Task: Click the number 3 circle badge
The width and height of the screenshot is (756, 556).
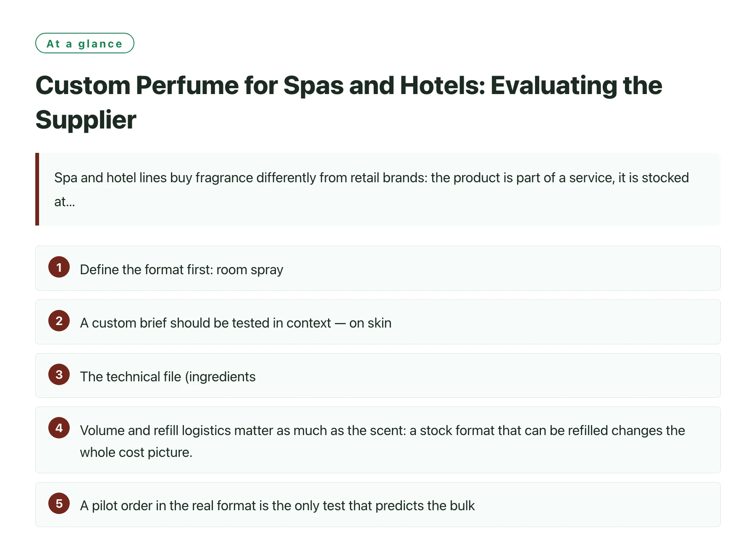Action: (x=59, y=375)
